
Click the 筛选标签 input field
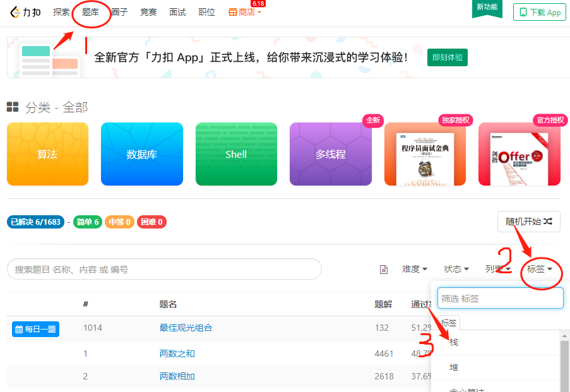point(500,298)
